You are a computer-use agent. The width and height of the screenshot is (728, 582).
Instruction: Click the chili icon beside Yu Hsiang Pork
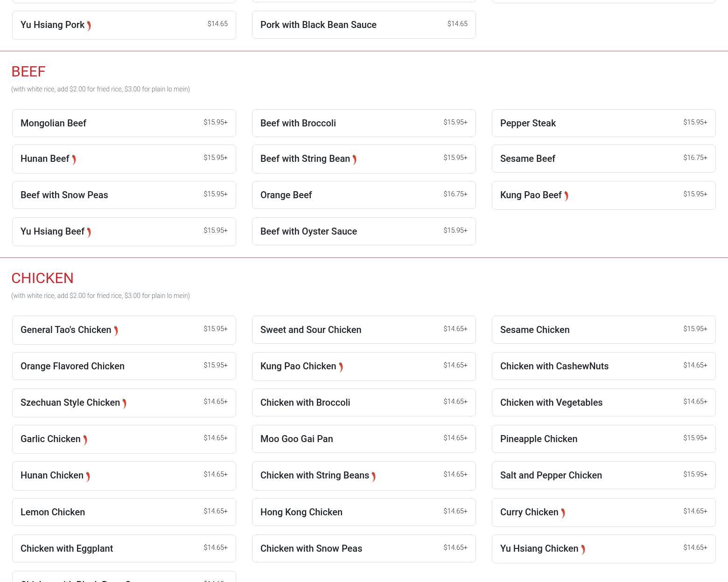89,26
